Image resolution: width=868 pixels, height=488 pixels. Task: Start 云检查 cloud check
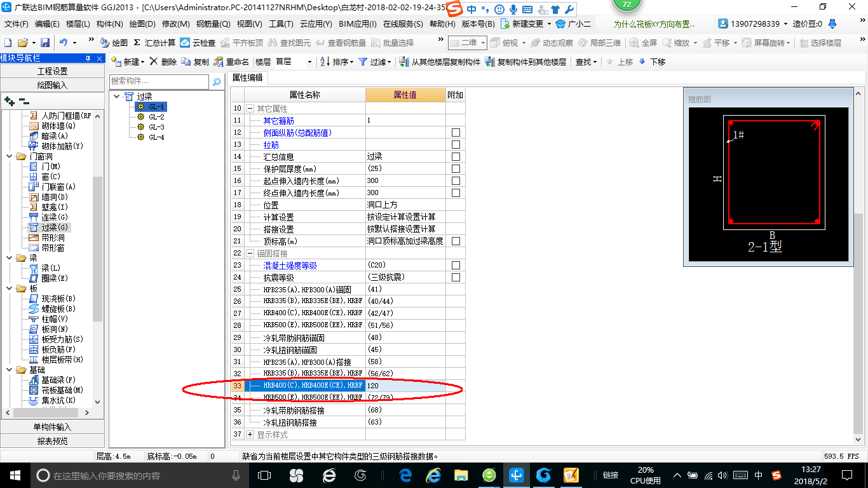[x=198, y=43]
